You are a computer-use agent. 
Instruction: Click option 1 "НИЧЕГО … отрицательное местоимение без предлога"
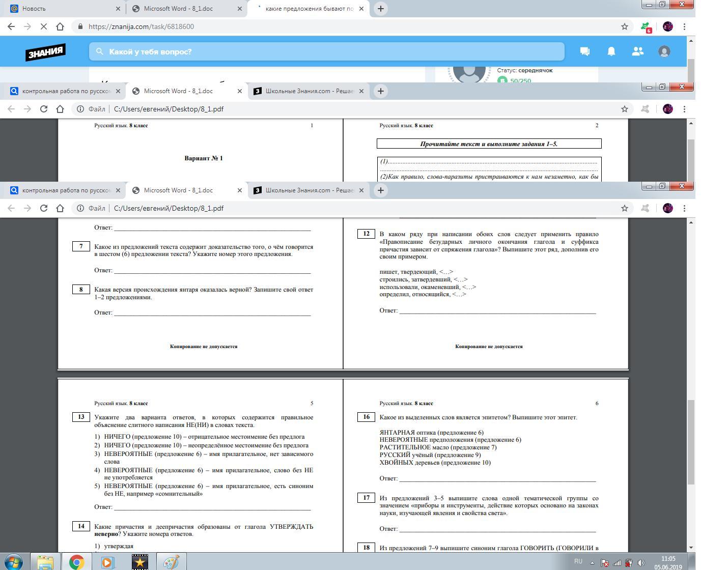pos(200,437)
